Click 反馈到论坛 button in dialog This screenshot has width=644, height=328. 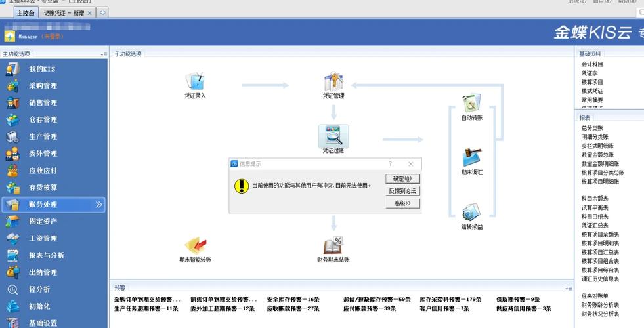(402, 191)
